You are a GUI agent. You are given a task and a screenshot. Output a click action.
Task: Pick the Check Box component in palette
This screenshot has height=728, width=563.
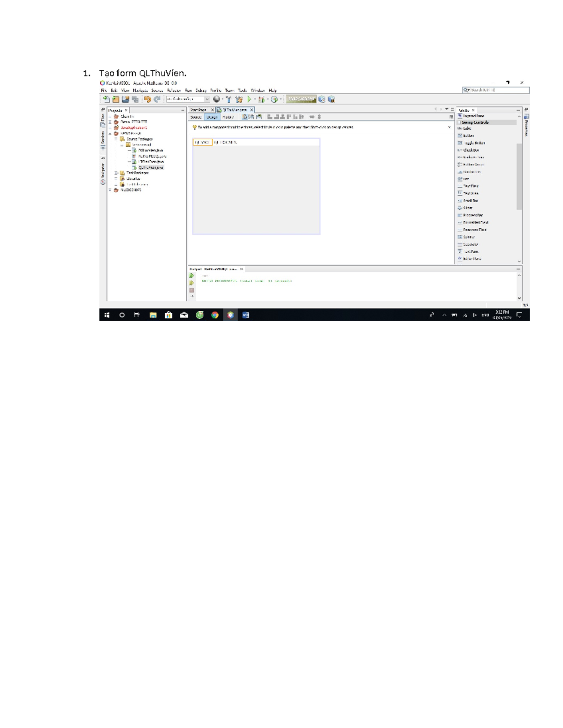pyautogui.click(x=471, y=150)
